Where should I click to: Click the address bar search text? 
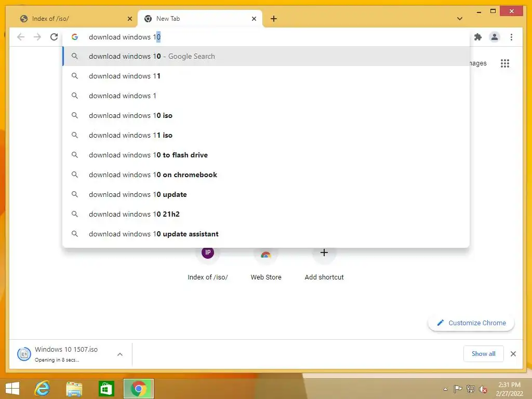125,37
